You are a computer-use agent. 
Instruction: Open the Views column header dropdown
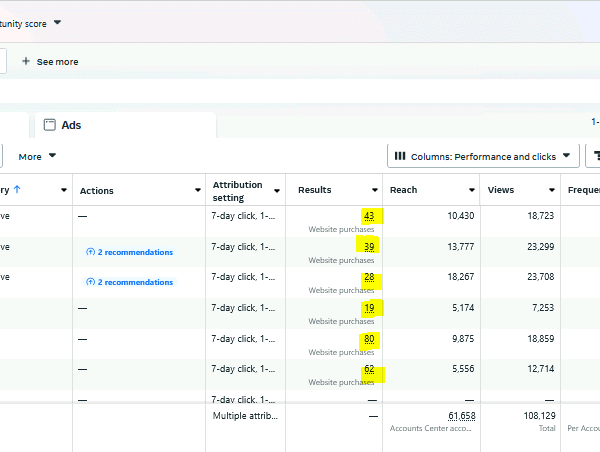click(551, 190)
